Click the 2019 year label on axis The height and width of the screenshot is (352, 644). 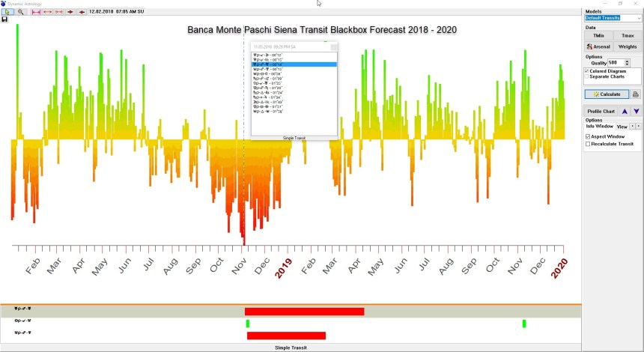283,268
